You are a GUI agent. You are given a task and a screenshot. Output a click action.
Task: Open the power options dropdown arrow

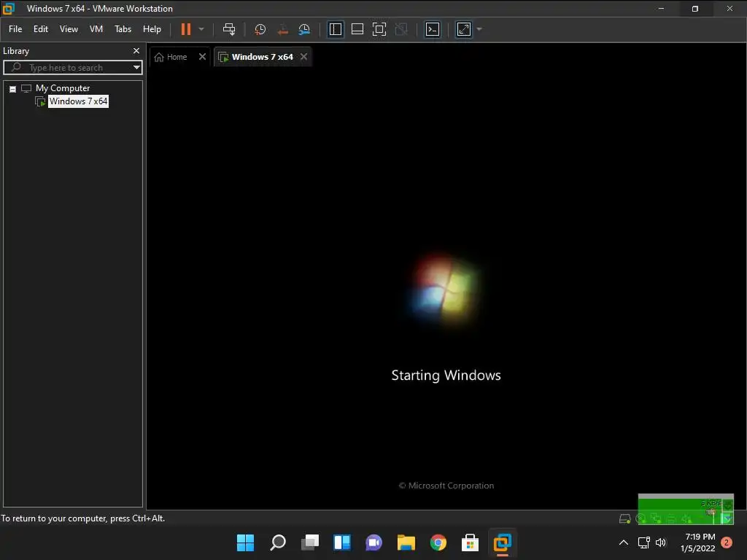(x=201, y=29)
